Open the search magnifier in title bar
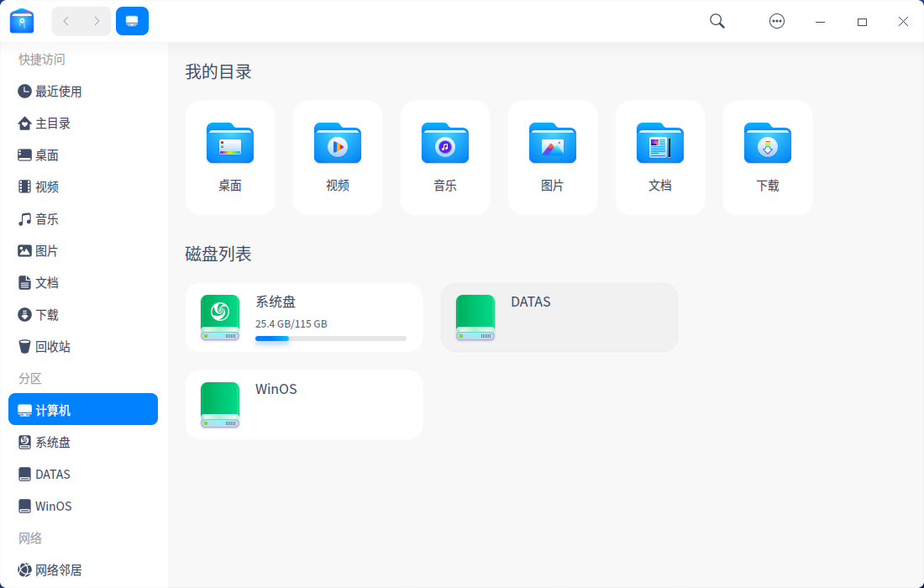The width and height of the screenshot is (924, 588). (x=717, y=21)
